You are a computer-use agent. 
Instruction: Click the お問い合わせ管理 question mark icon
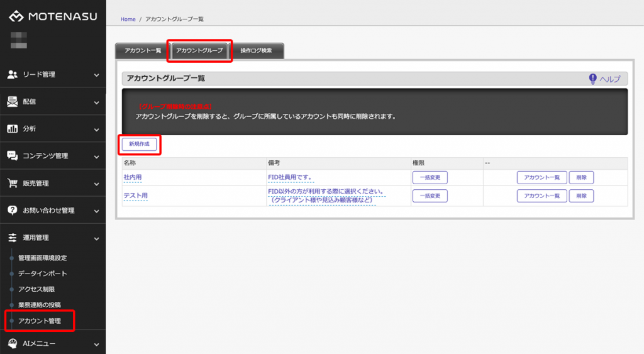pyautogui.click(x=12, y=211)
